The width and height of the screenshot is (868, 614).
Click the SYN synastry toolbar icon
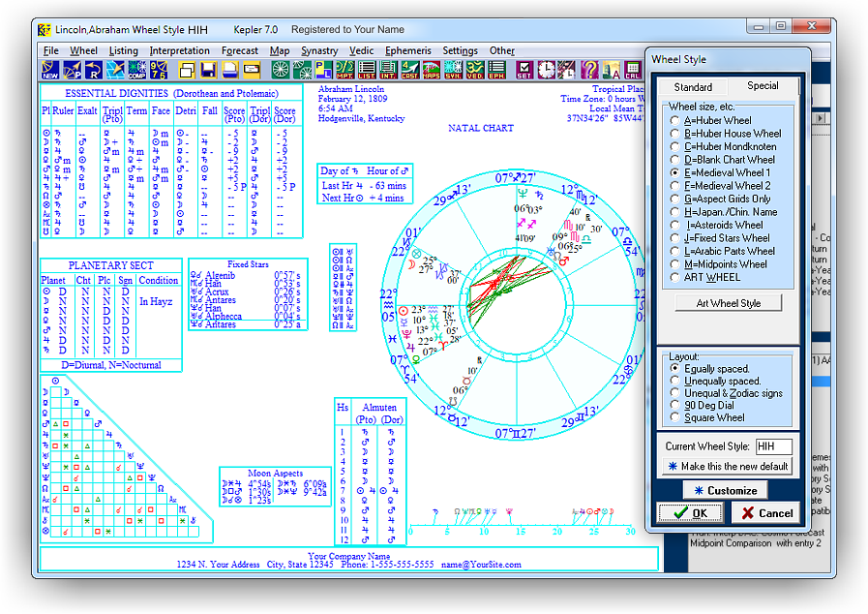pos(453,70)
